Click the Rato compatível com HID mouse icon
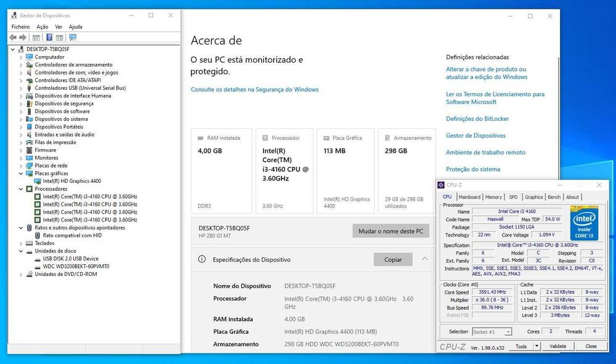 (x=38, y=236)
